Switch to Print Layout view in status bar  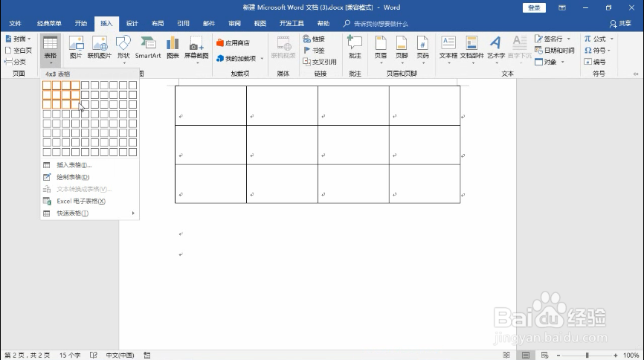(526, 355)
